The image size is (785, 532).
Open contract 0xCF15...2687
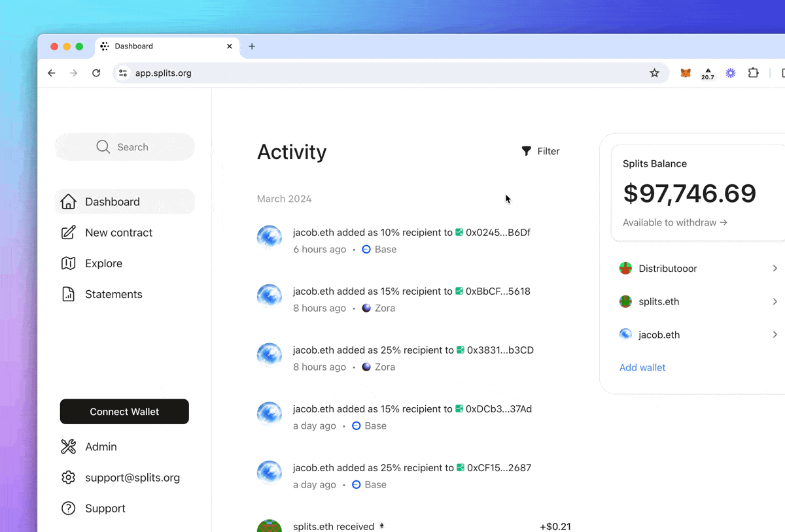(499, 468)
